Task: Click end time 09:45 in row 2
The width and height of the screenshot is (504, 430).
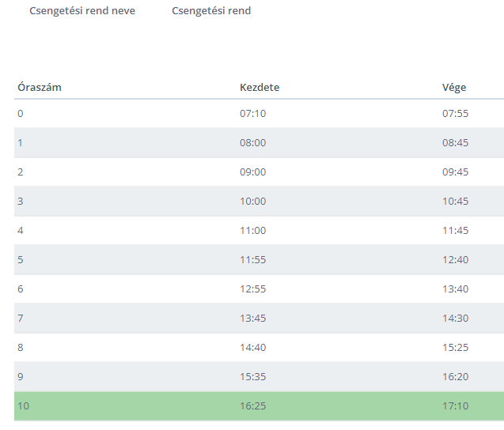Action: 456,172
